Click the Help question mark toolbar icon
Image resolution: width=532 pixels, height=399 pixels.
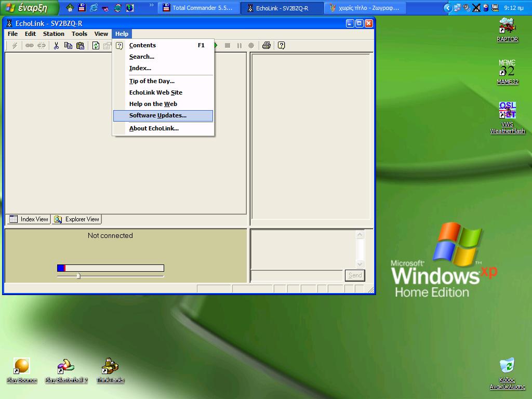(x=281, y=46)
